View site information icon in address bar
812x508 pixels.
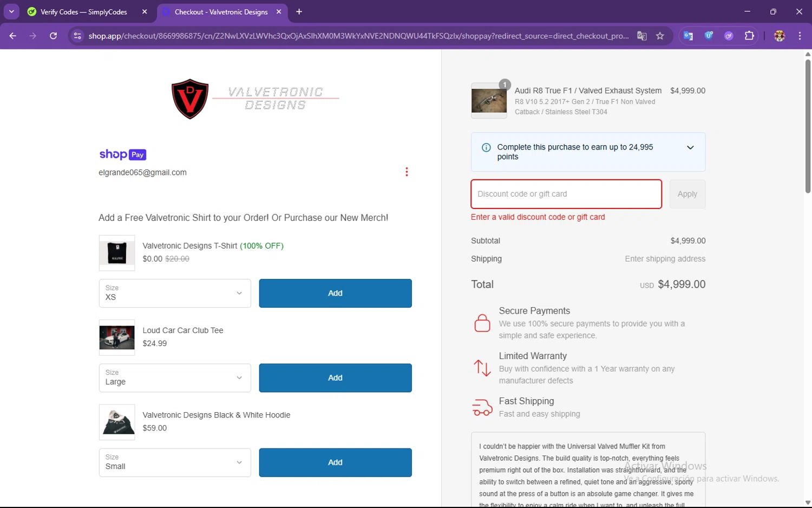coord(77,36)
